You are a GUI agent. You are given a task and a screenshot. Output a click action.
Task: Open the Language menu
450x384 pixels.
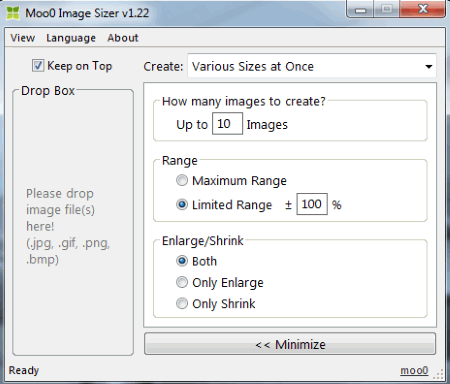pos(71,38)
